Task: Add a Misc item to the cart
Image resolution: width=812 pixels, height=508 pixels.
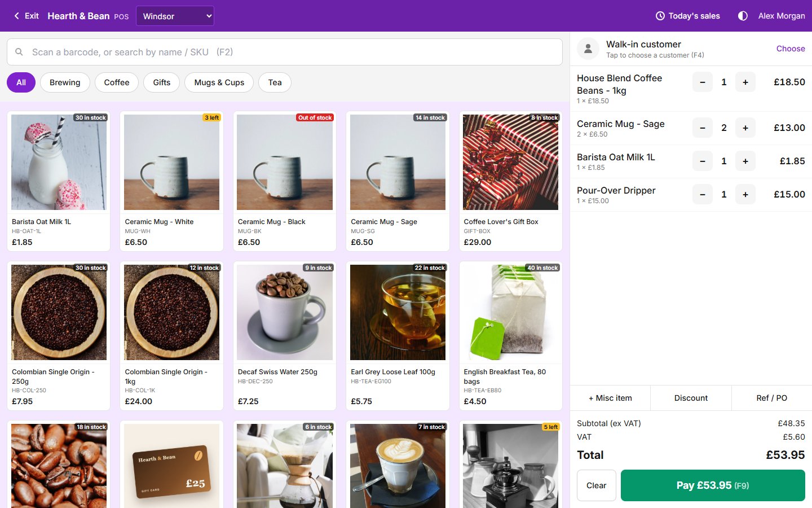Action: (x=610, y=398)
